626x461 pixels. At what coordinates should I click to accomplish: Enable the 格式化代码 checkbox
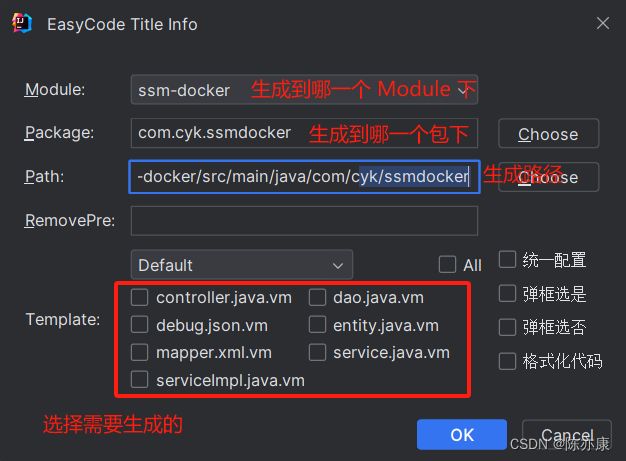pyautogui.click(x=507, y=361)
